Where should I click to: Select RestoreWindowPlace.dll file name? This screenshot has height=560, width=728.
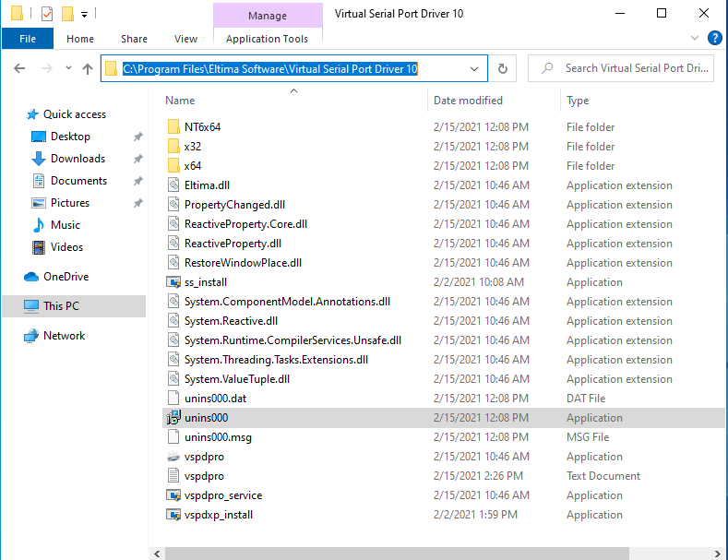(x=243, y=263)
